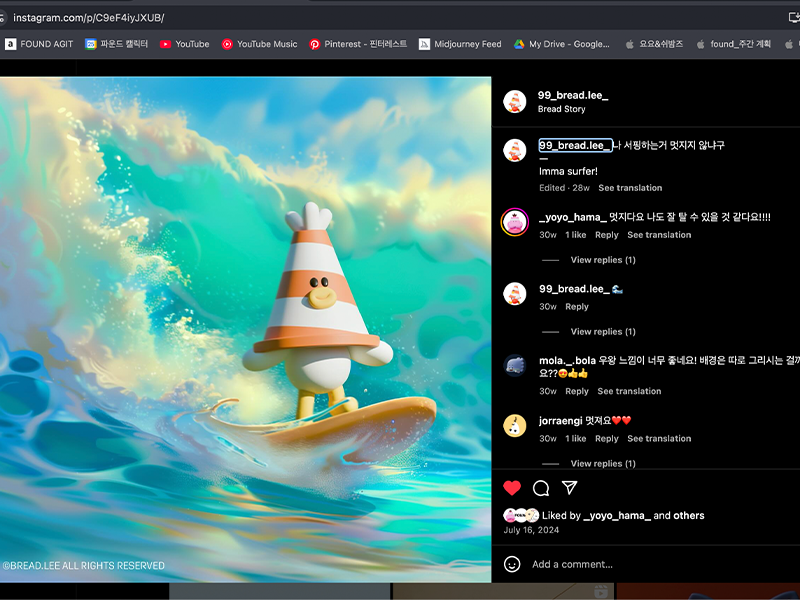See translation of _yoyo_hama_'s comment

point(659,235)
